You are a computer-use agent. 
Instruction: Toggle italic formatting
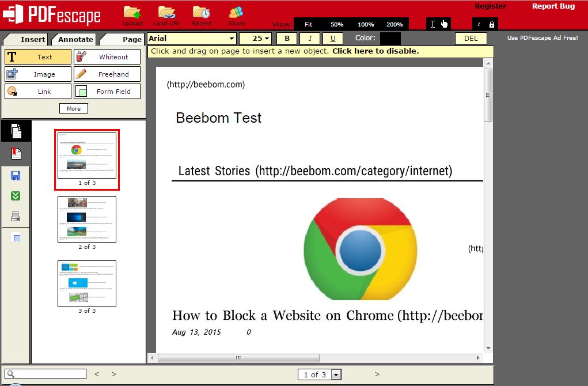pos(309,38)
